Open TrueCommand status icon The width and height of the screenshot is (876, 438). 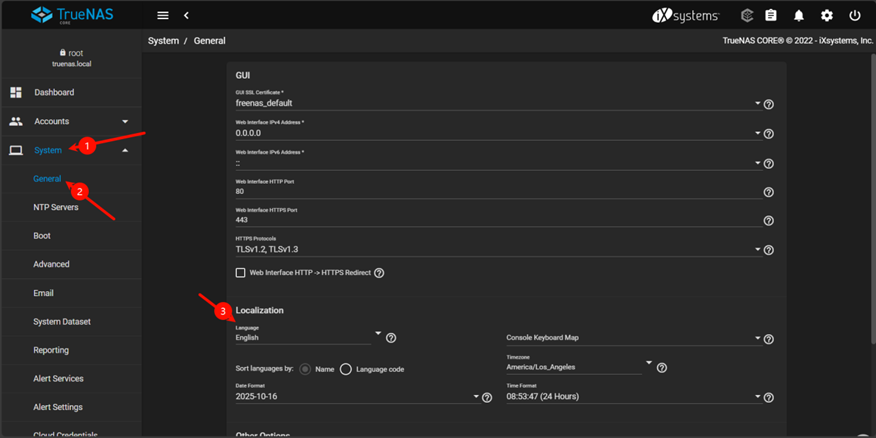pyautogui.click(x=747, y=16)
